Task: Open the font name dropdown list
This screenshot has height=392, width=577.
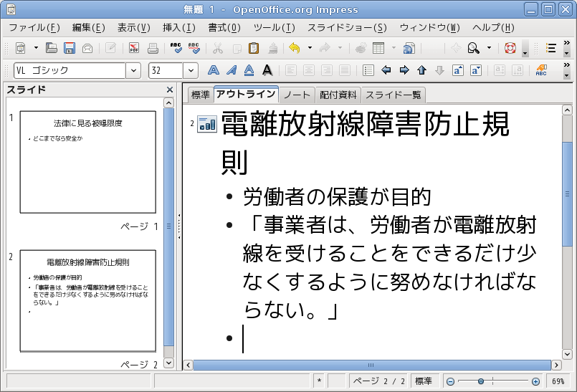Action: (133, 70)
